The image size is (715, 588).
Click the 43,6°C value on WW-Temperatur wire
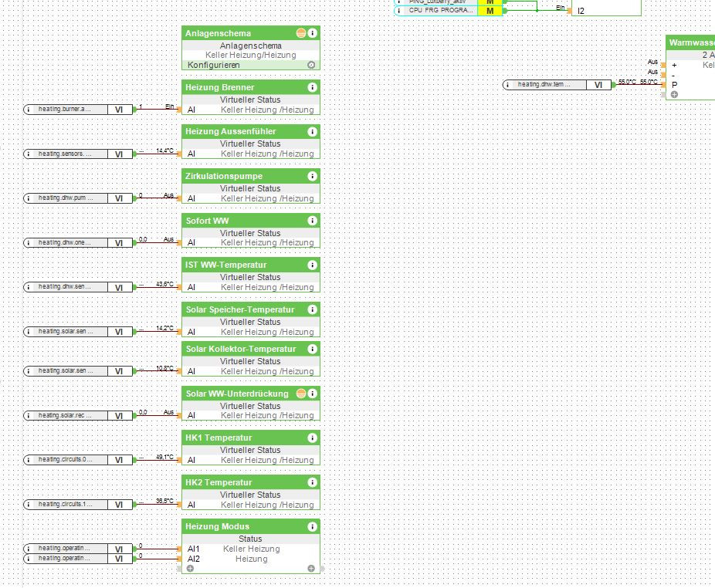pos(164,284)
